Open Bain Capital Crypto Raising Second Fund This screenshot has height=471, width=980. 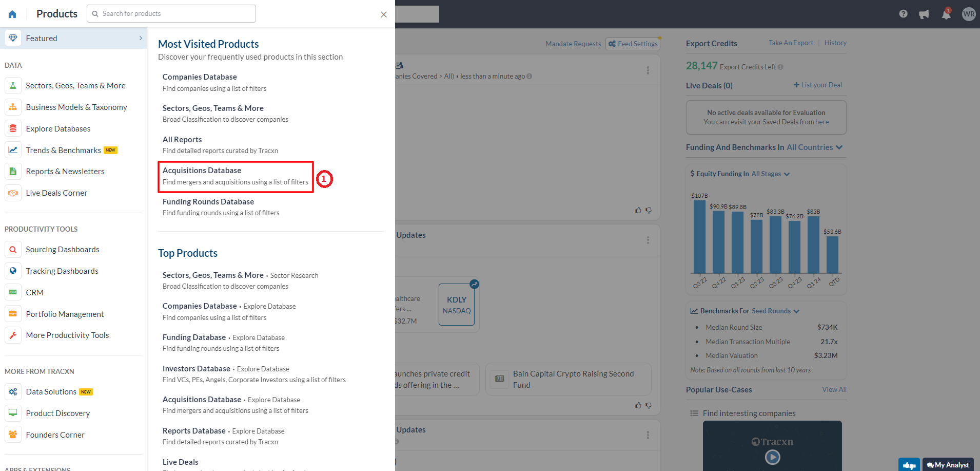569,379
